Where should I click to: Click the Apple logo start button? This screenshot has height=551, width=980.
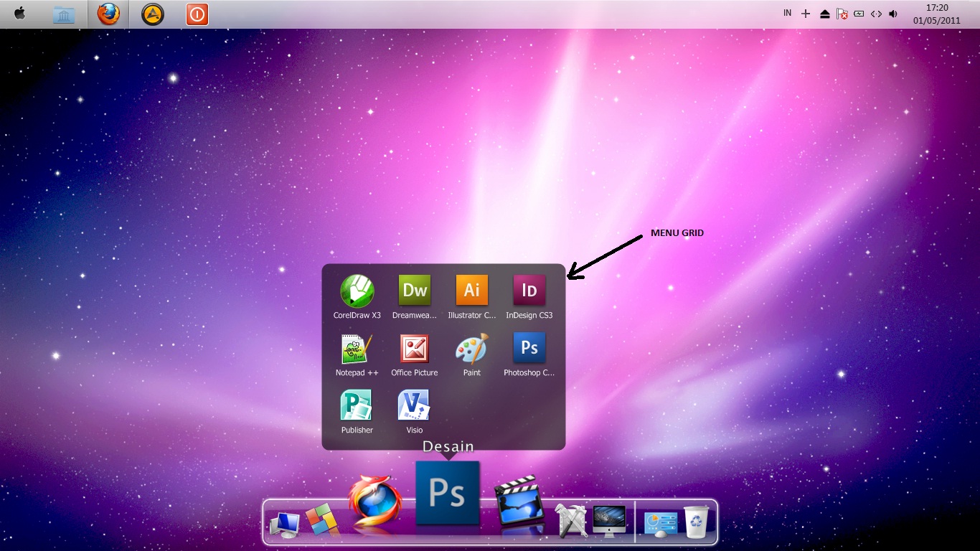20,14
